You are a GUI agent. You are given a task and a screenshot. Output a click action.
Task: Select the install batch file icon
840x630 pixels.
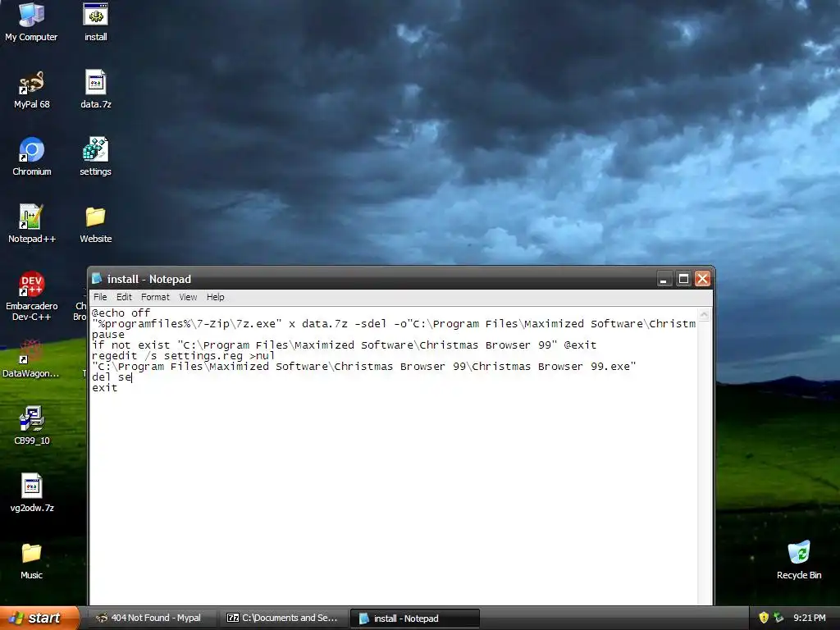tap(95, 21)
